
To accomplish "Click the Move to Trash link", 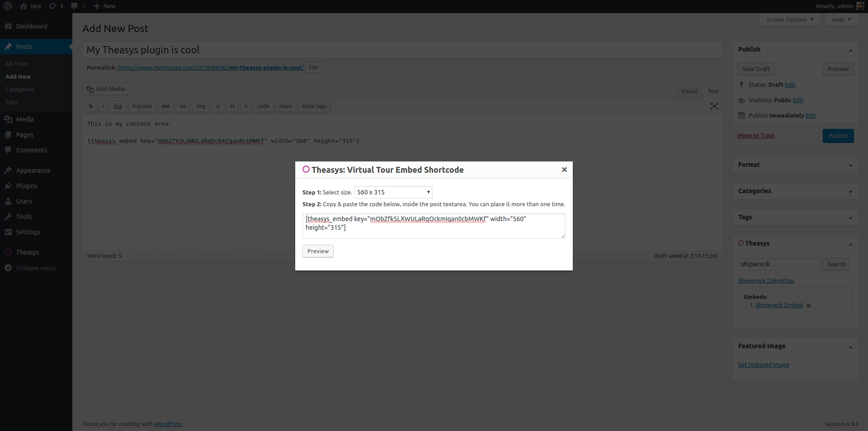I will (x=756, y=136).
